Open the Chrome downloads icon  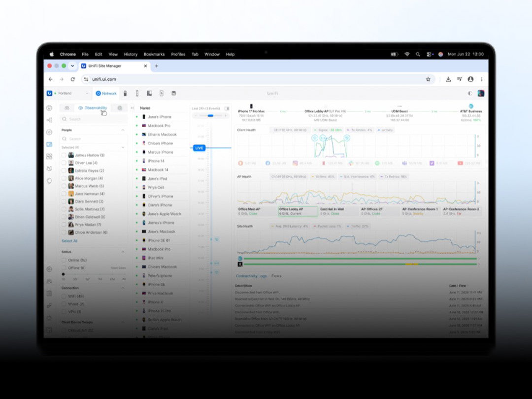pyautogui.click(x=448, y=79)
